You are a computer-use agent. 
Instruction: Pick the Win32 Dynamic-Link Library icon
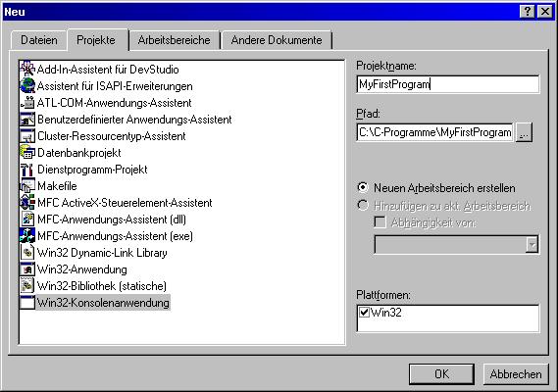(27, 253)
